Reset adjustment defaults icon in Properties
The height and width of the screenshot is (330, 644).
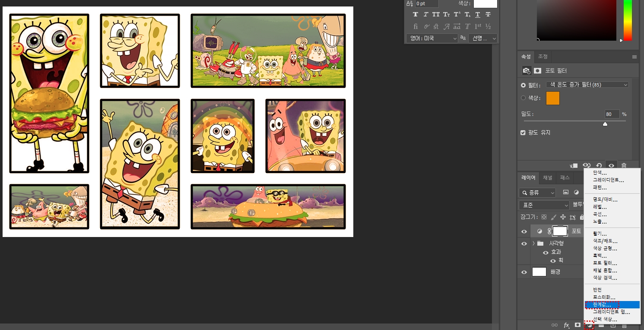pyautogui.click(x=599, y=166)
